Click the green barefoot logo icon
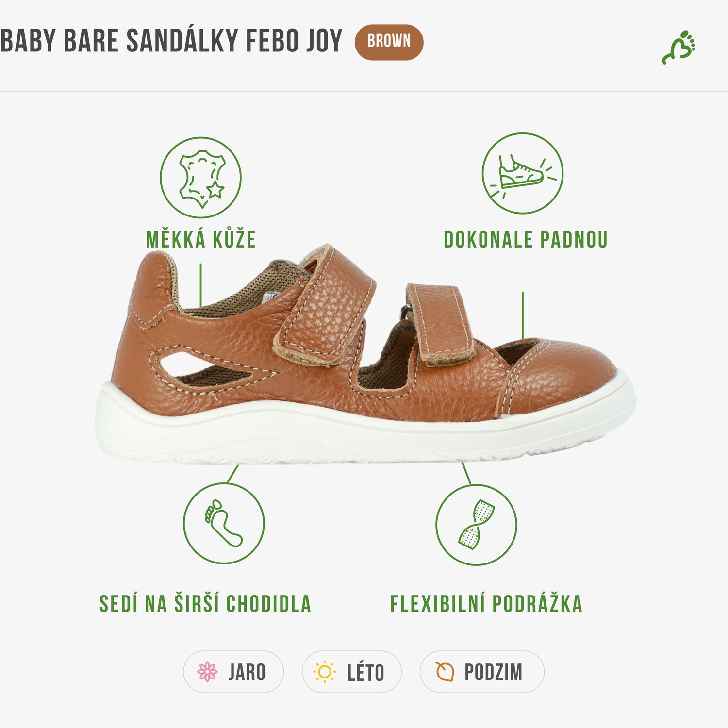This screenshot has height=728, width=728. click(x=679, y=47)
